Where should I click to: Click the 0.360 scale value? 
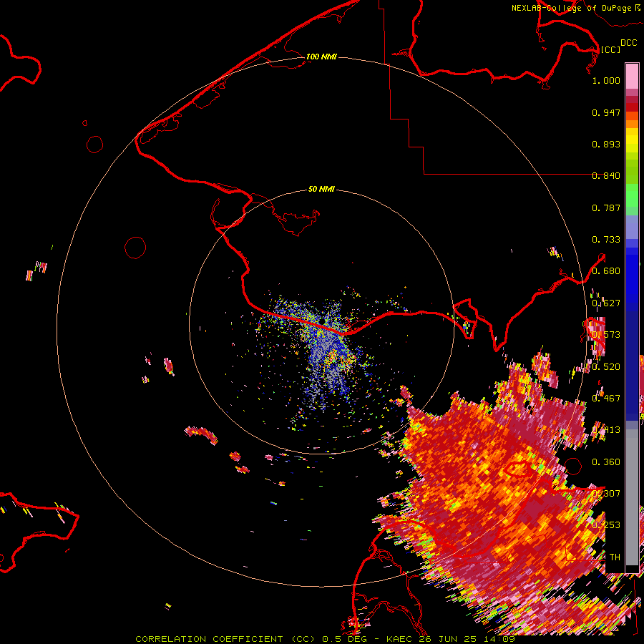606,462
